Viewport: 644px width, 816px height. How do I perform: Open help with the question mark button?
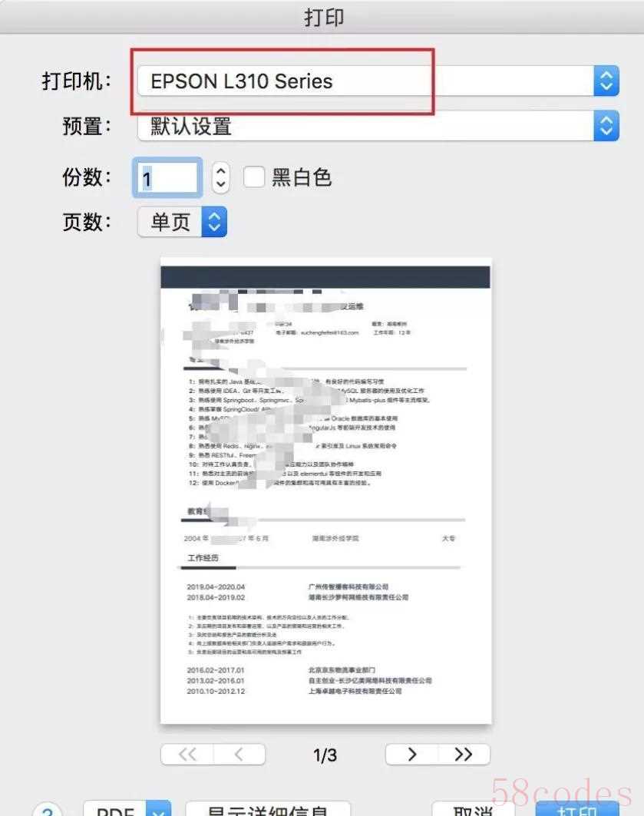[48, 809]
